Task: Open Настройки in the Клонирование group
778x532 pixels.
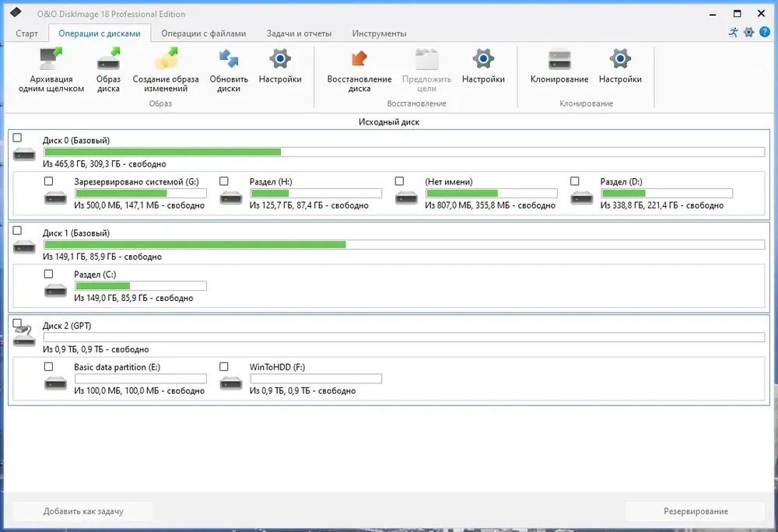Action: (620, 65)
